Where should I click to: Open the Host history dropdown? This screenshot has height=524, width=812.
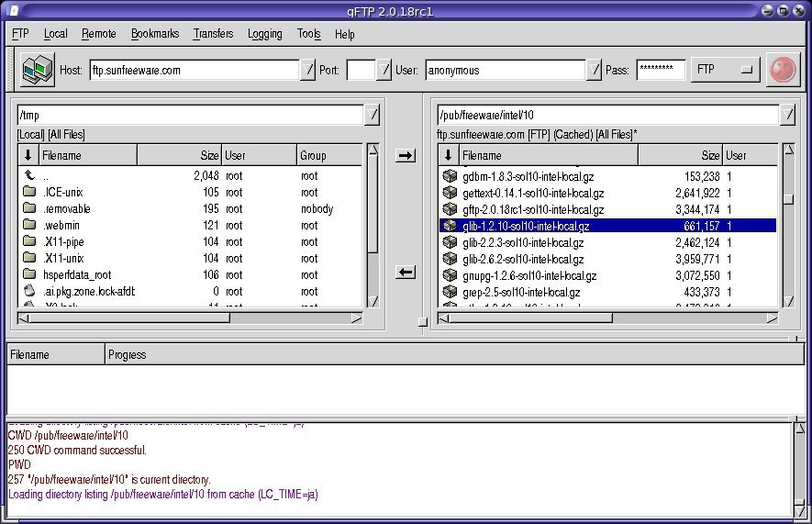(x=307, y=70)
